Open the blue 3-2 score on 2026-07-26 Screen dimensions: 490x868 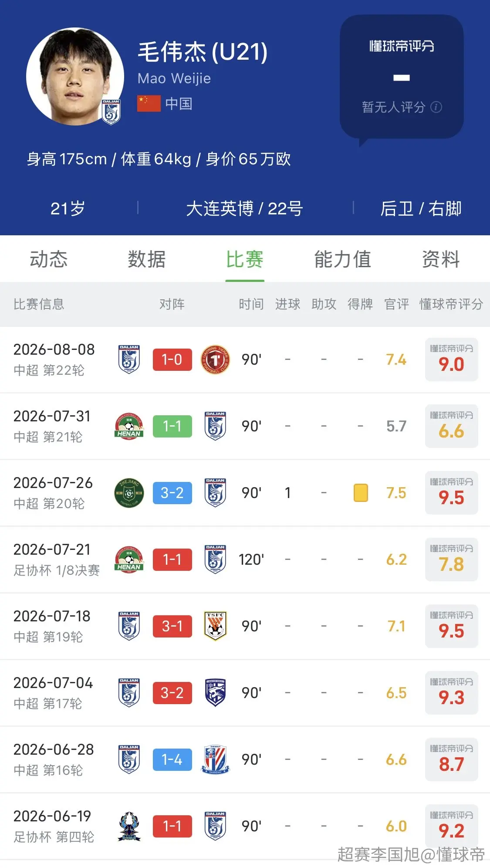coord(172,493)
